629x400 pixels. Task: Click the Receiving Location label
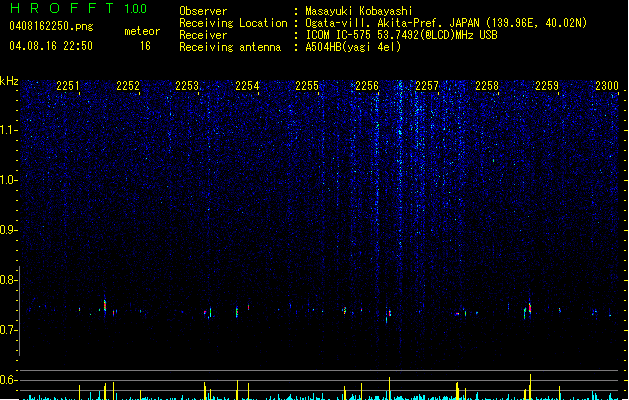[x=233, y=23]
